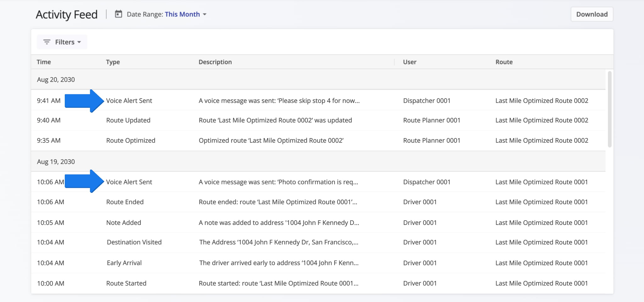Click the Description column header

pos(215,62)
